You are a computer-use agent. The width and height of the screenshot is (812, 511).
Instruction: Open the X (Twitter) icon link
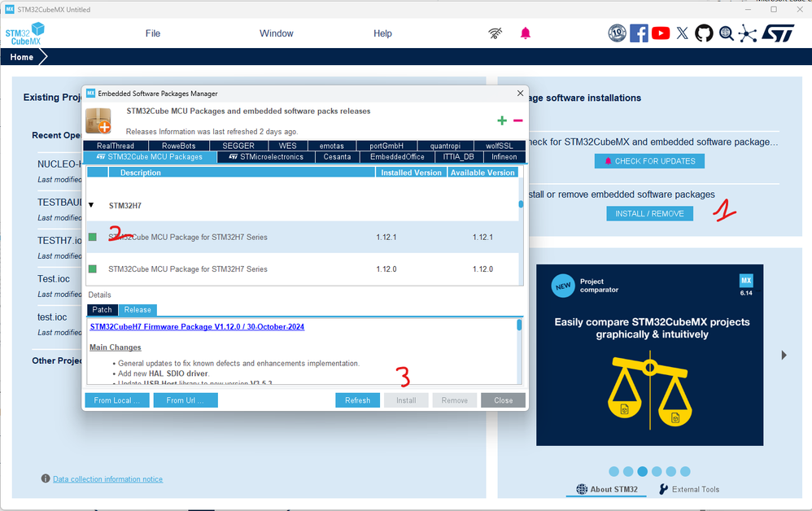(x=682, y=33)
